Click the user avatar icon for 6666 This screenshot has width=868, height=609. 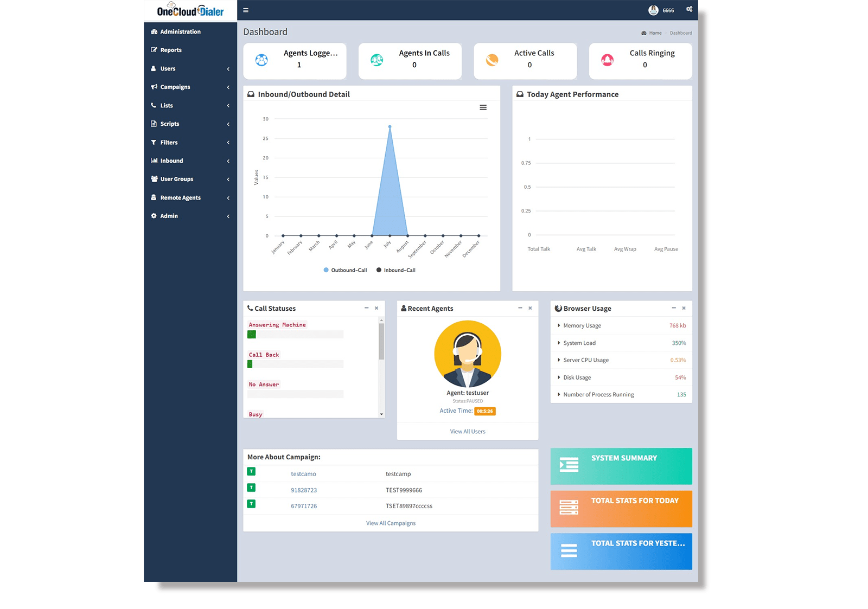coord(653,10)
